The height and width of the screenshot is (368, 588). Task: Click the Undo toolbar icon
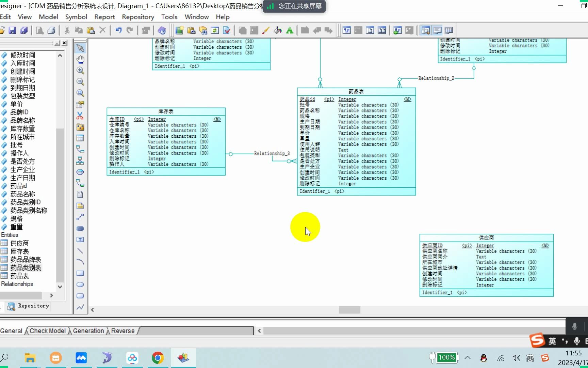(118, 30)
